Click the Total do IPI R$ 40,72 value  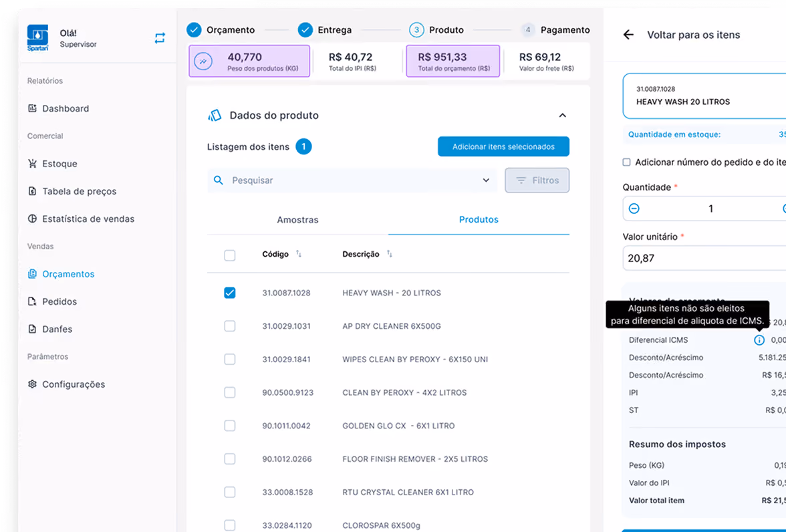pos(350,57)
